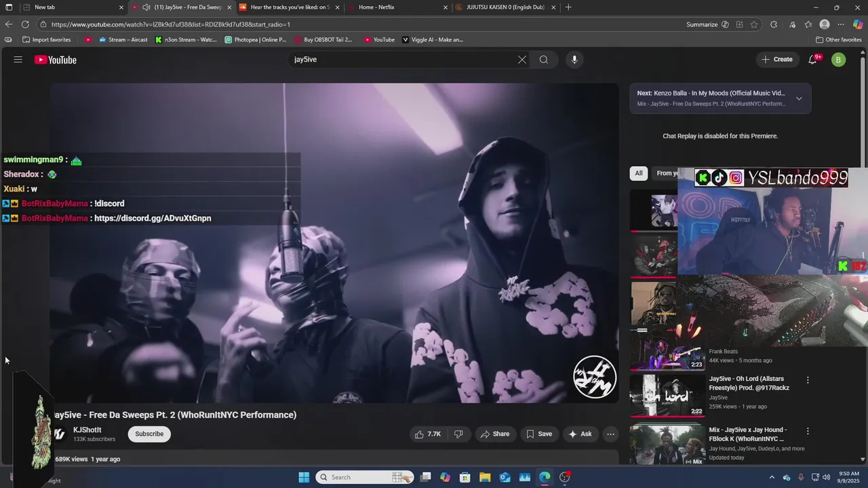The width and height of the screenshot is (868, 488).
Task: Show hidden system tray icons
Action: coord(772,477)
